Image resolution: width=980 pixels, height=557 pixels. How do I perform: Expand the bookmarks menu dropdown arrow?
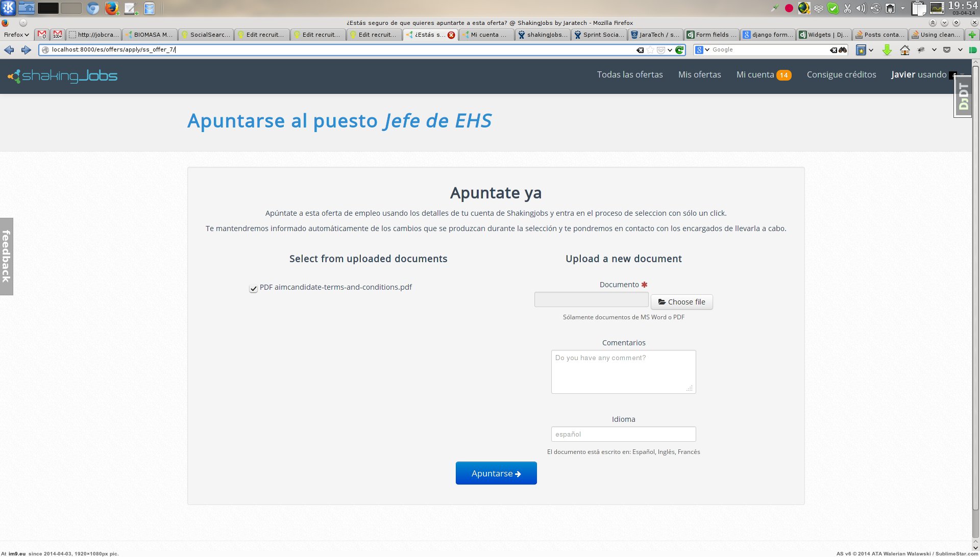[871, 50]
